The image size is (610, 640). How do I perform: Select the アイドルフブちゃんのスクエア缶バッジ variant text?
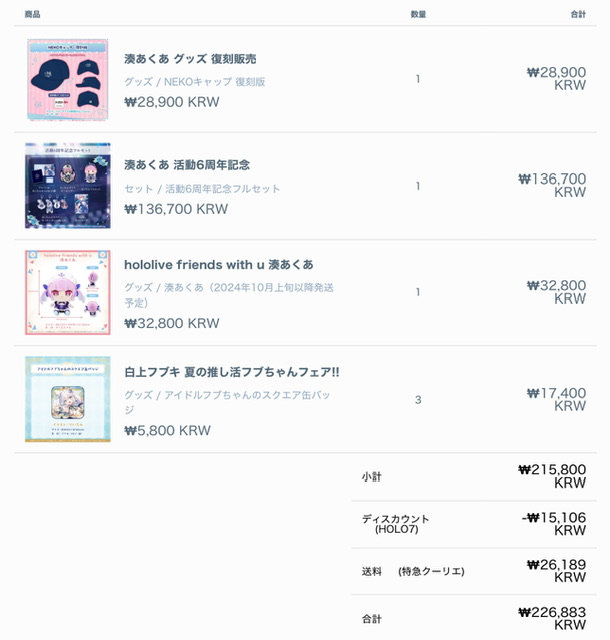[x=227, y=402]
